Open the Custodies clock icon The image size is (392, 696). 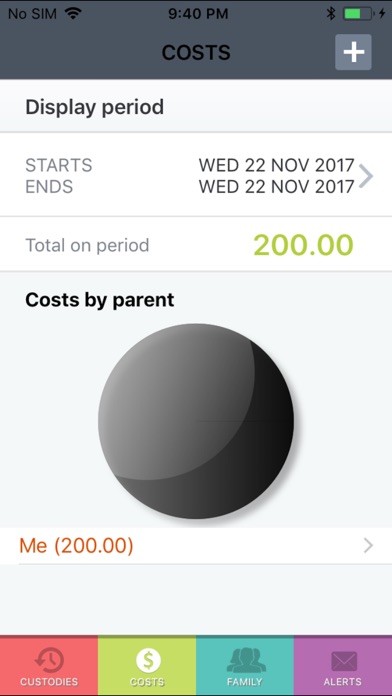click(x=49, y=660)
